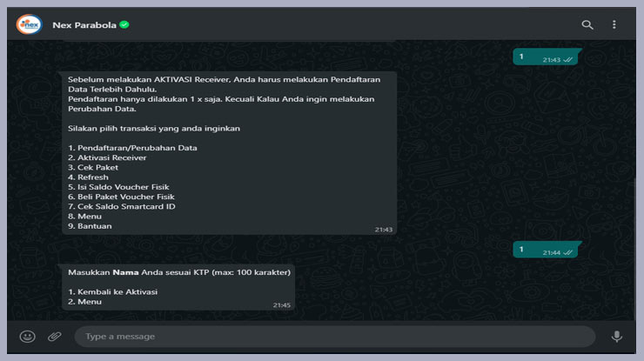Screen dimensions: 644x361
Task: Click the double check marks at 21:44
Action: pyautogui.click(x=567, y=252)
